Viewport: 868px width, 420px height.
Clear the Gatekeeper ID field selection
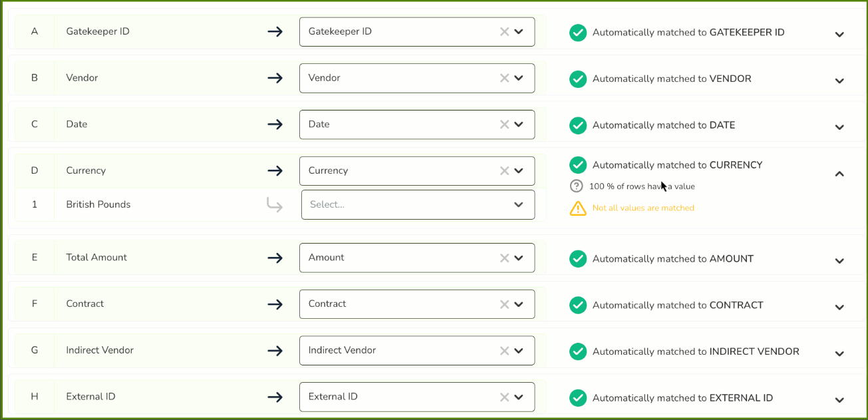click(504, 31)
